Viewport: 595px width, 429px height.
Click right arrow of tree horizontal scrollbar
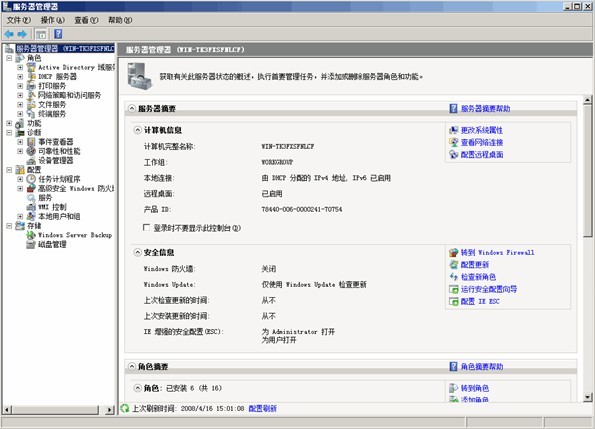point(109,410)
